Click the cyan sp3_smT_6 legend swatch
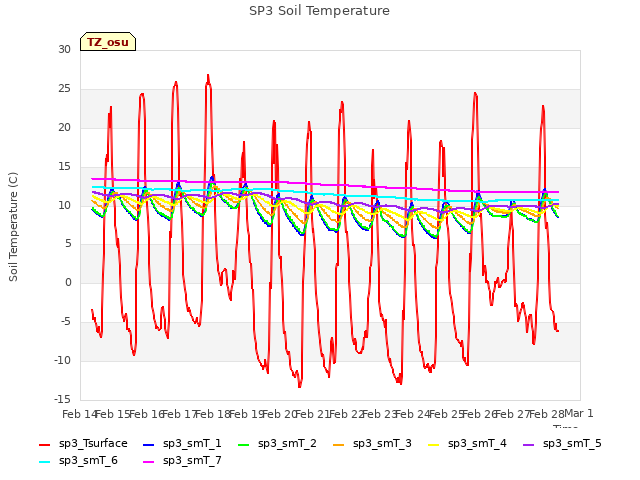 (x=44, y=462)
